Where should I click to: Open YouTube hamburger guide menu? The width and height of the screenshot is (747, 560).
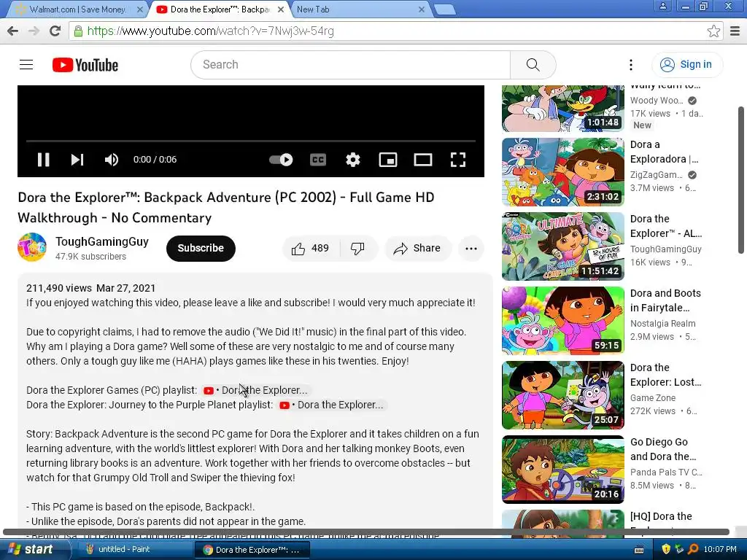[x=26, y=65]
